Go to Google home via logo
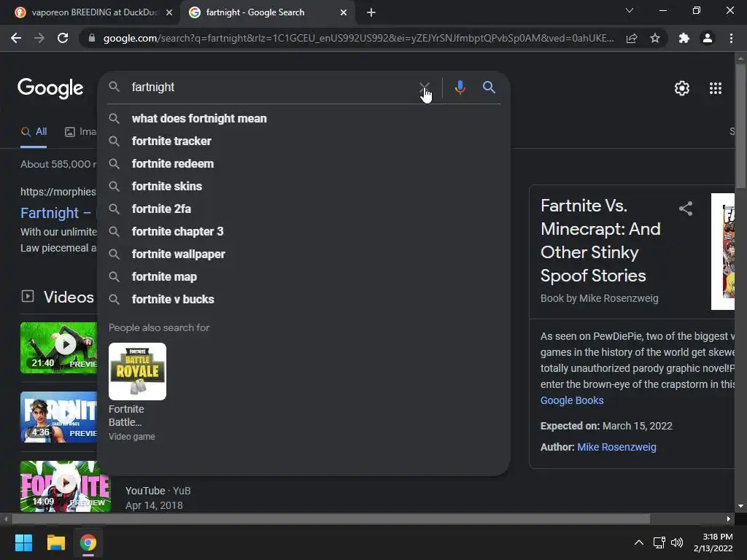 point(50,88)
